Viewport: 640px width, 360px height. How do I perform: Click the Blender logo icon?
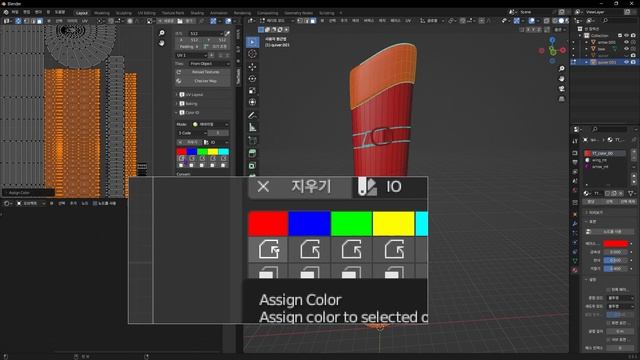click(x=6, y=13)
